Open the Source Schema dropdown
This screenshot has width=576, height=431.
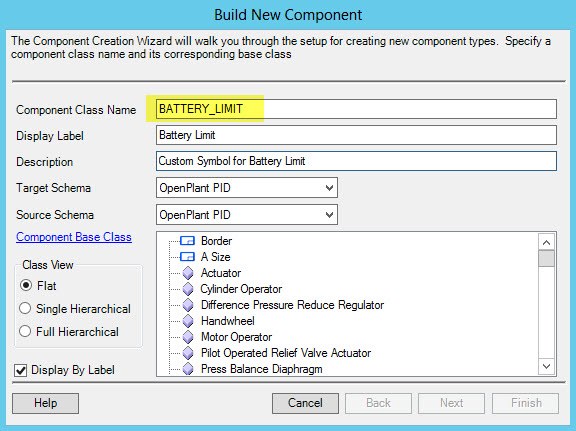pyautogui.click(x=246, y=215)
